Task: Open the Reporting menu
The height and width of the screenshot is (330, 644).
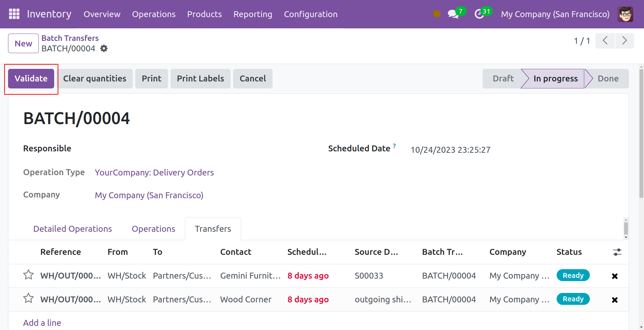Action: (x=253, y=14)
